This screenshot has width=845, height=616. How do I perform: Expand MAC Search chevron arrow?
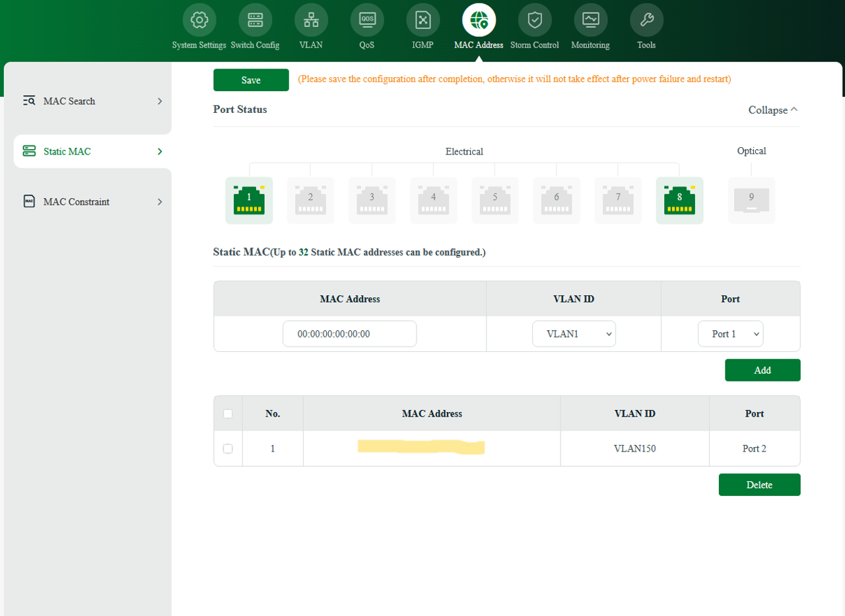click(160, 101)
